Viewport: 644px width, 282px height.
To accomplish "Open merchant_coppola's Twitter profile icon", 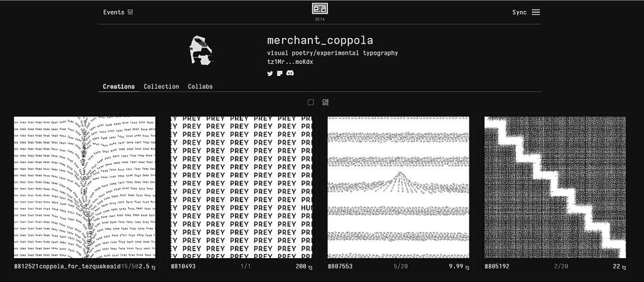I will [270, 73].
